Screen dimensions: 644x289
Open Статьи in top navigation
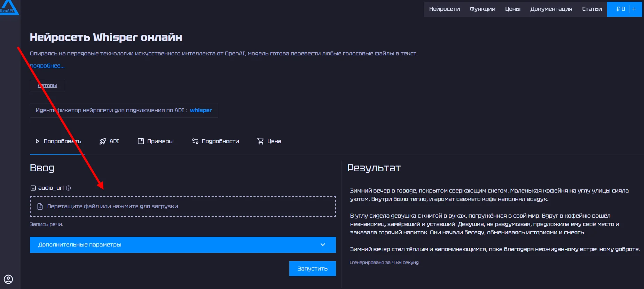pyautogui.click(x=592, y=9)
